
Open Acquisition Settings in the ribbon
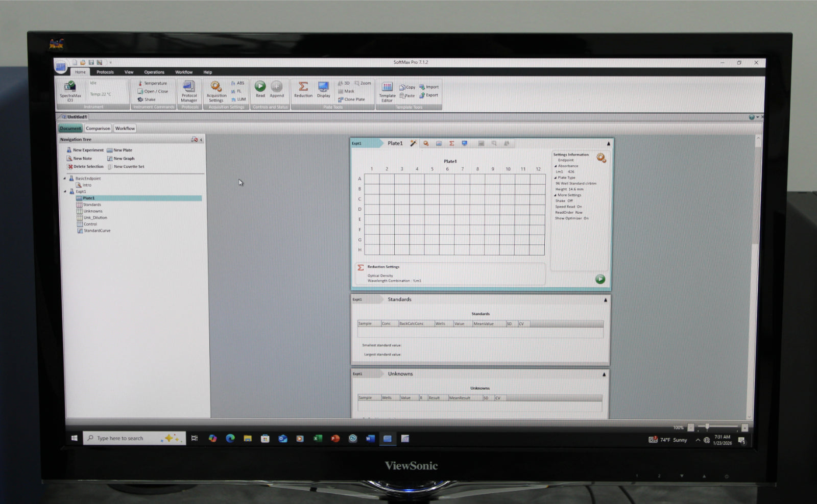(x=216, y=90)
